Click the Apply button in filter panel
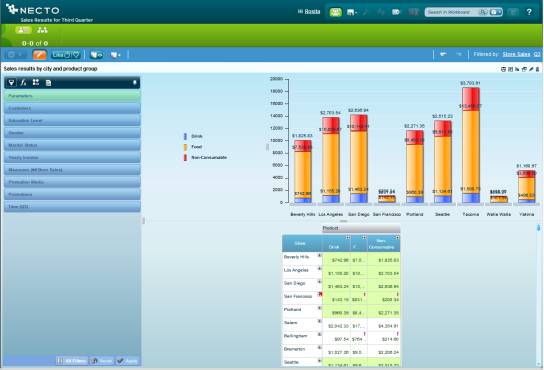 coord(127,361)
